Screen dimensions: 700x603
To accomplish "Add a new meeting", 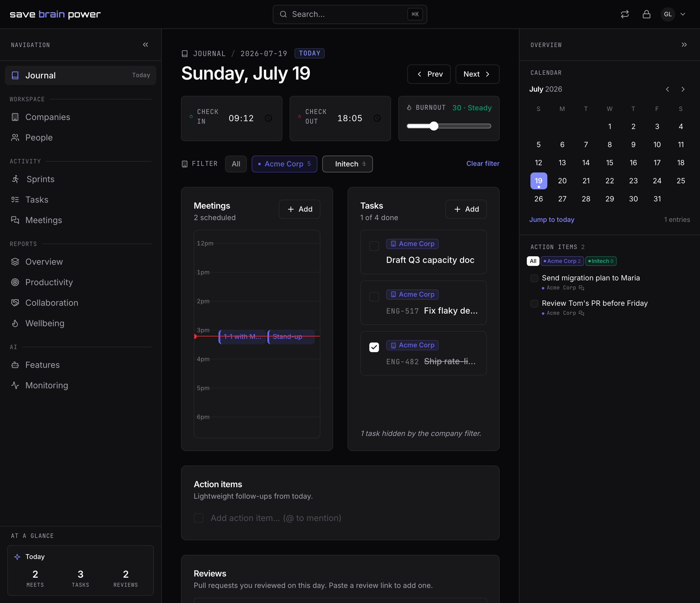I will pyautogui.click(x=299, y=209).
